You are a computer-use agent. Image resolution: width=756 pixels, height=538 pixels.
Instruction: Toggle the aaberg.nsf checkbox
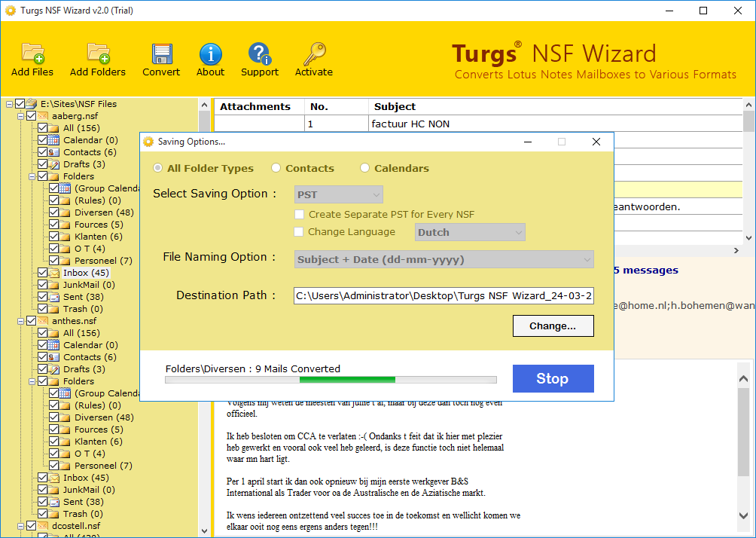click(x=32, y=116)
